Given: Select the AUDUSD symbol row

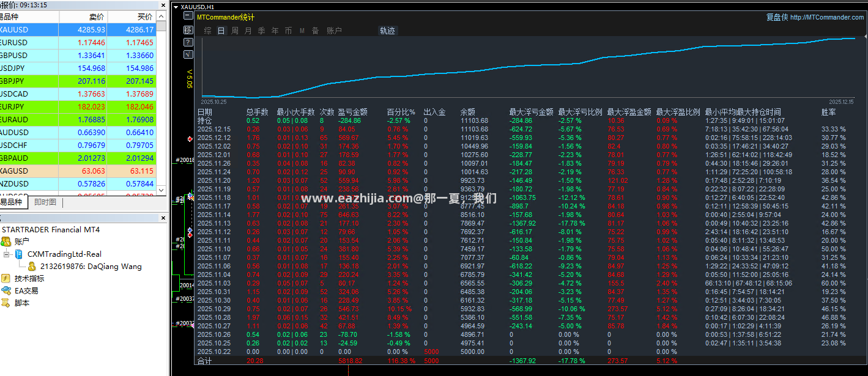Looking at the screenshot, I should click(78, 132).
